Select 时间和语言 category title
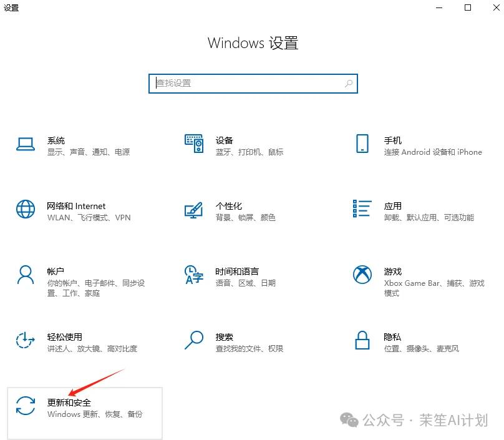504x440 pixels. (x=237, y=271)
